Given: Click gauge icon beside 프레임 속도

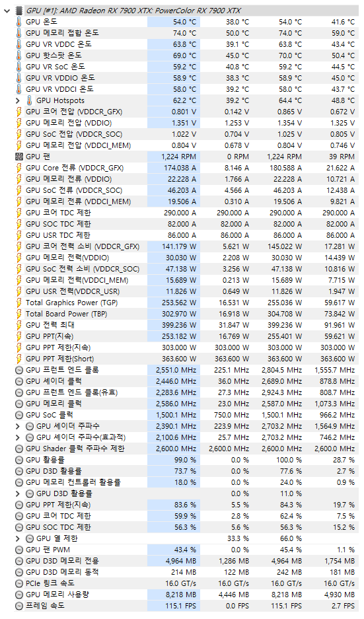Looking at the screenshot, I should pos(19,606).
